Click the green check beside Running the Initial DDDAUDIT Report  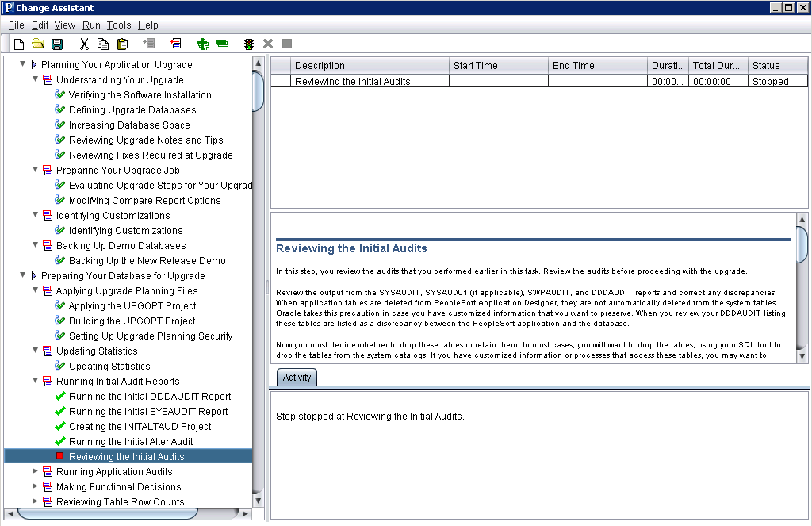(60, 396)
